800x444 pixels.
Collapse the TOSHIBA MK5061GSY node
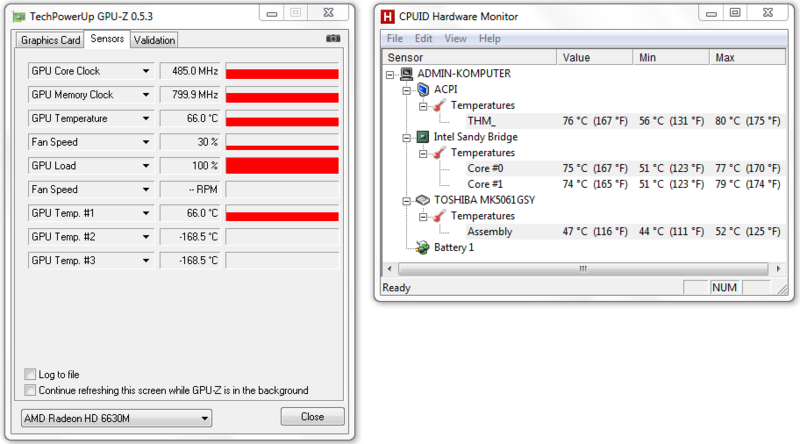tap(407, 201)
